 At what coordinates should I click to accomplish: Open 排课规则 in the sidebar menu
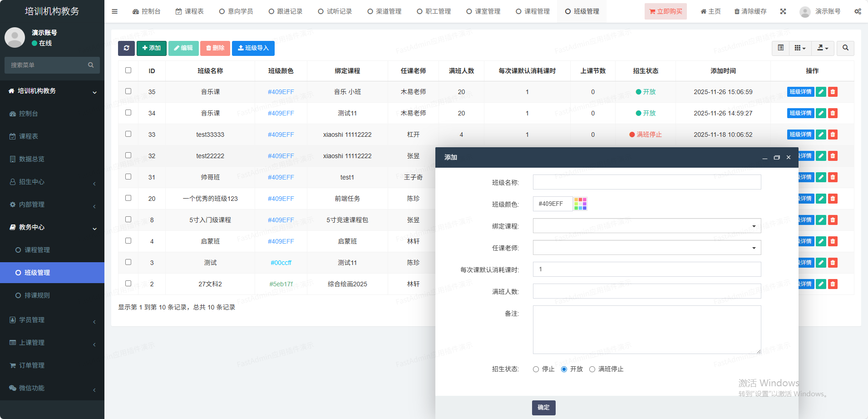coord(37,295)
